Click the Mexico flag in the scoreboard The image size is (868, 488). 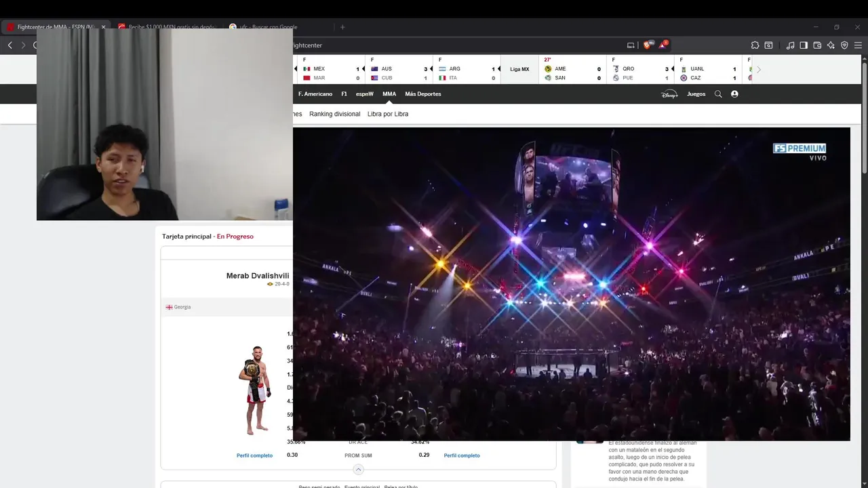pos(307,69)
